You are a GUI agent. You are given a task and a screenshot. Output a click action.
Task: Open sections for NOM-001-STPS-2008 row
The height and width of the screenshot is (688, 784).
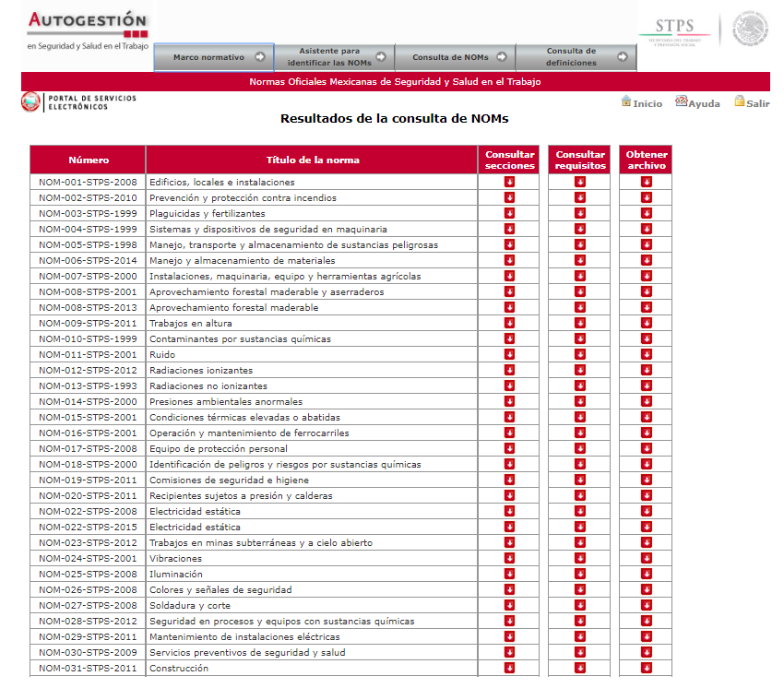[509, 182]
